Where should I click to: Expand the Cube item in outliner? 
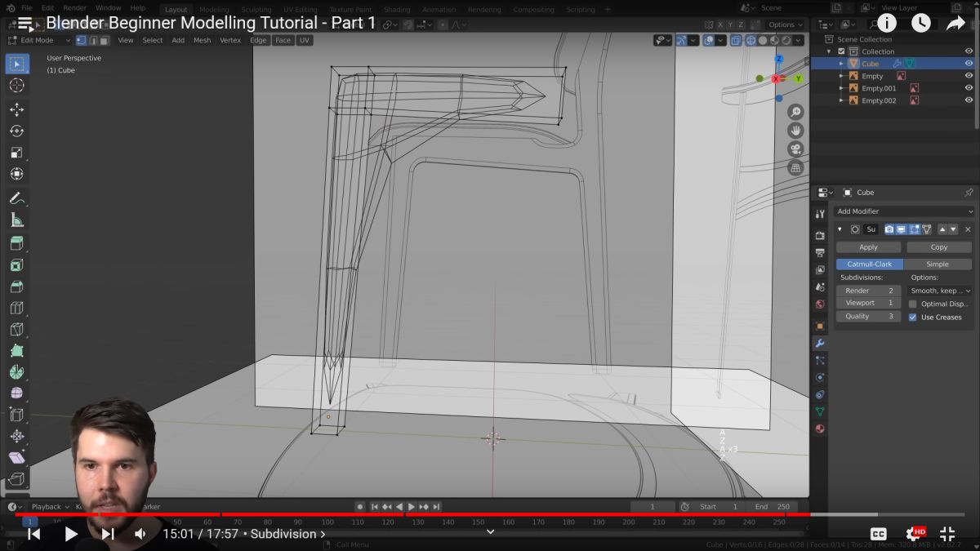click(841, 64)
